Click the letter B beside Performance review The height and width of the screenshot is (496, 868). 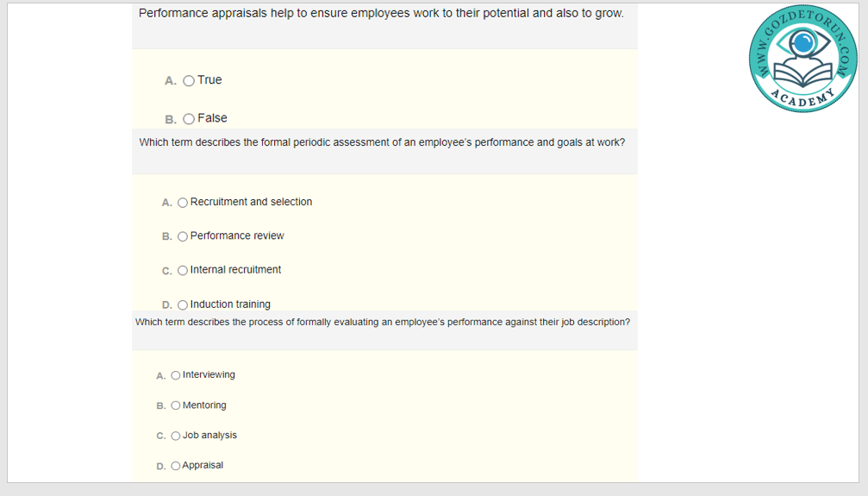click(x=166, y=236)
